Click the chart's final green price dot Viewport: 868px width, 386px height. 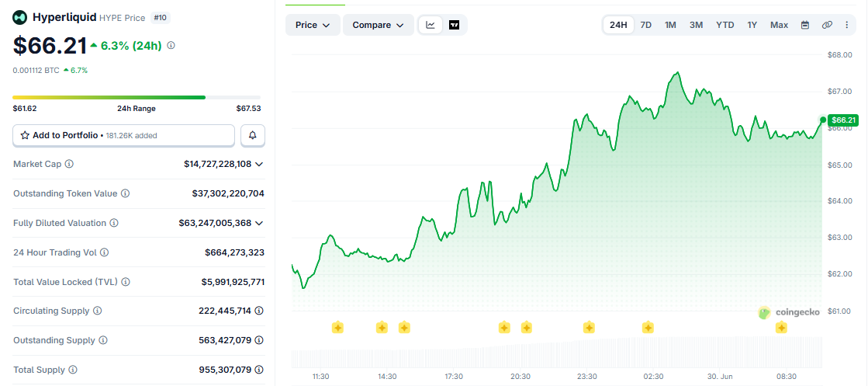pos(823,120)
